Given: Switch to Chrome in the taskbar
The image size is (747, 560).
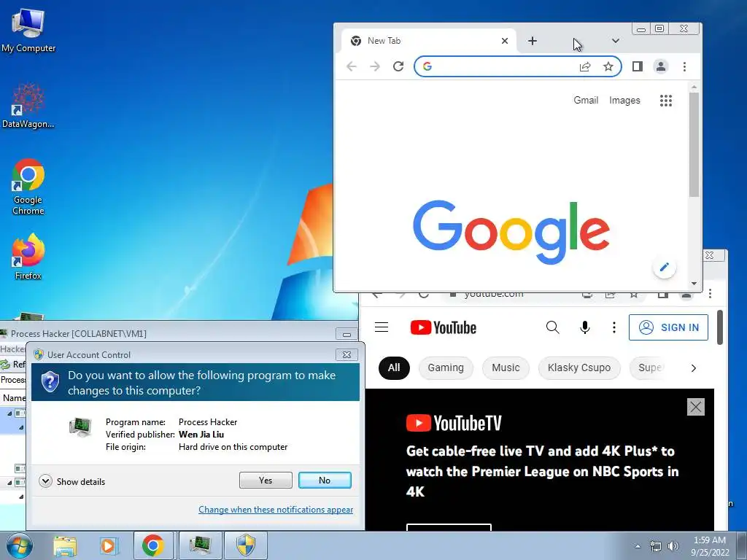Looking at the screenshot, I should click(x=153, y=545).
